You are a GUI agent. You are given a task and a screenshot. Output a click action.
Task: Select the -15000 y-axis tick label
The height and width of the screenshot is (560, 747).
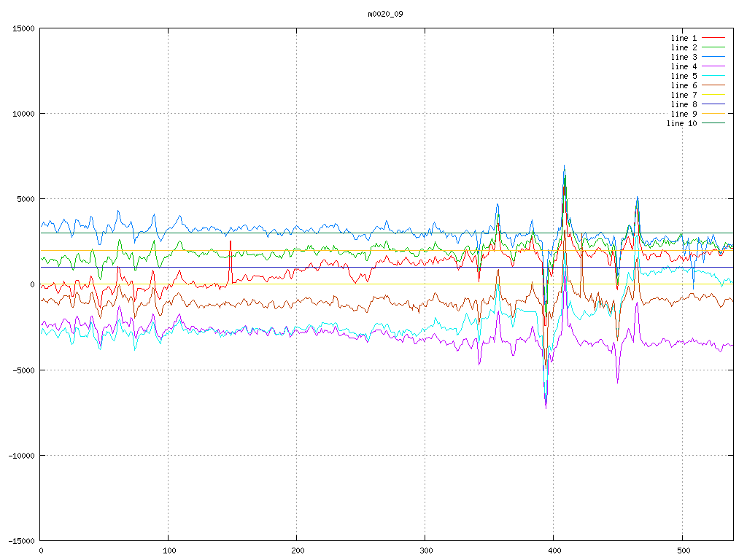point(20,540)
